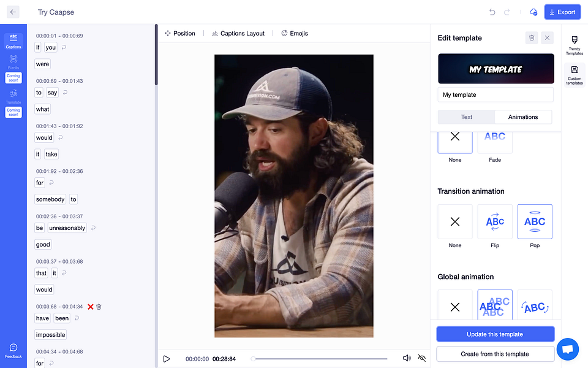Open the chat support bubble
This screenshot has width=588, height=368.
click(x=567, y=349)
